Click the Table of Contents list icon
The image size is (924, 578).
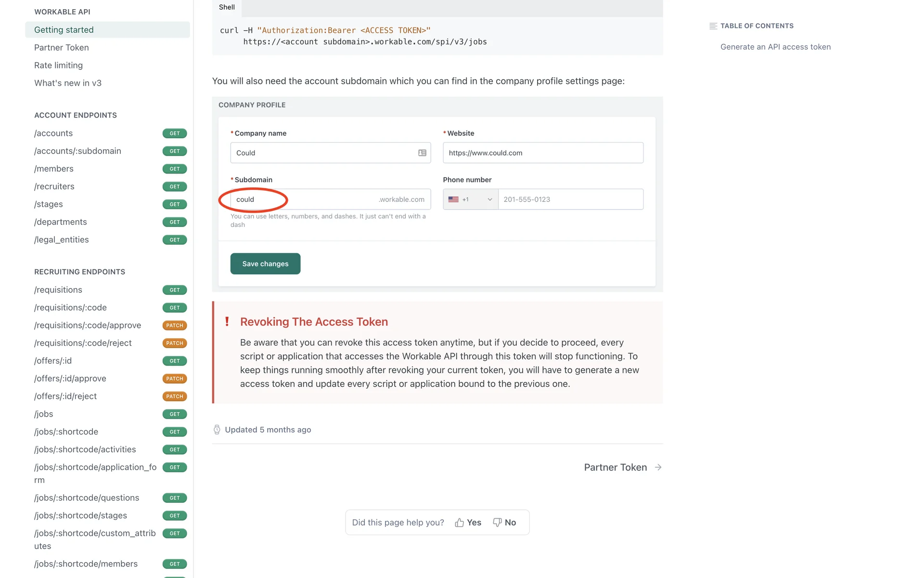pyautogui.click(x=713, y=26)
